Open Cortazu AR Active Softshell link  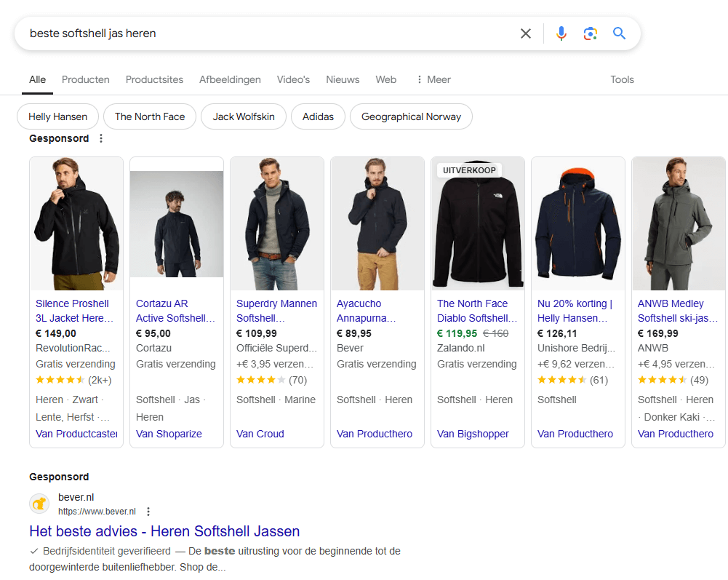pyautogui.click(x=175, y=311)
